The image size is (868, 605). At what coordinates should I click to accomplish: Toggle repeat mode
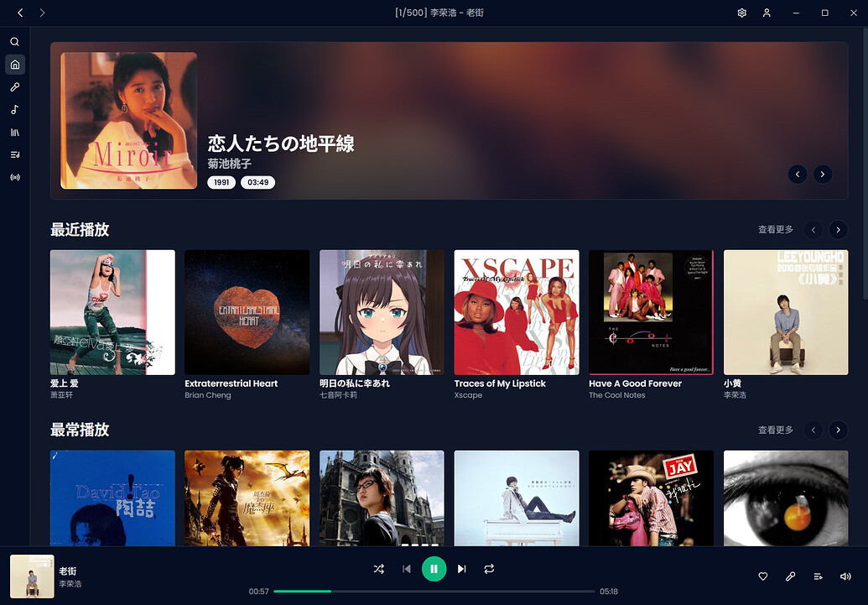[x=489, y=569]
